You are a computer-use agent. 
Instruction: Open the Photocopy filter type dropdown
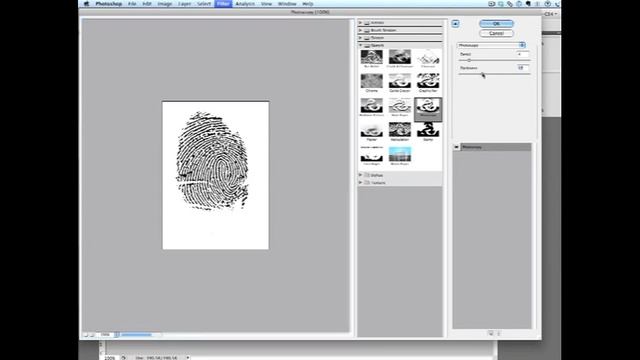click(491, 45)
